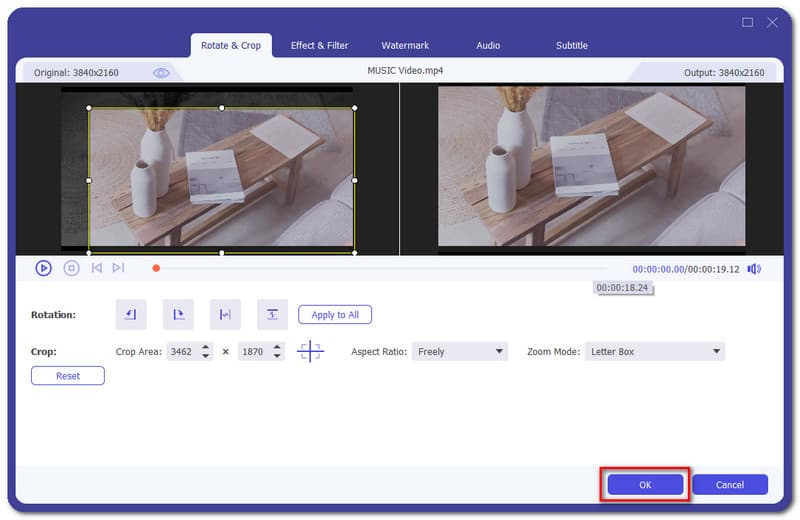The image size is (800, 520).
Task: Open the Watermark tab
Action: pos(405,46)
